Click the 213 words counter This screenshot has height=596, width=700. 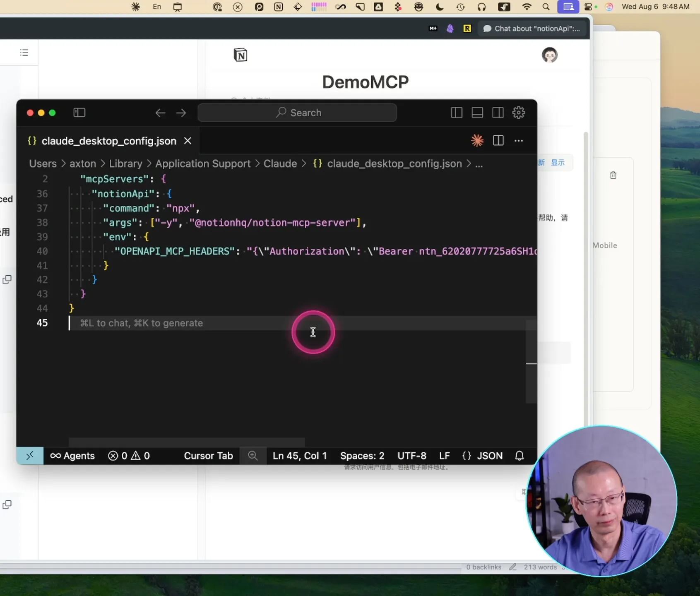(540, 567)
